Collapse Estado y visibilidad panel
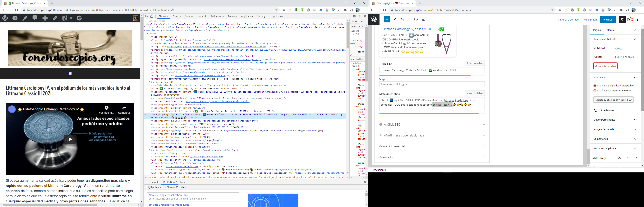Screen dimensions: 644x207 (x=615, y=39)
